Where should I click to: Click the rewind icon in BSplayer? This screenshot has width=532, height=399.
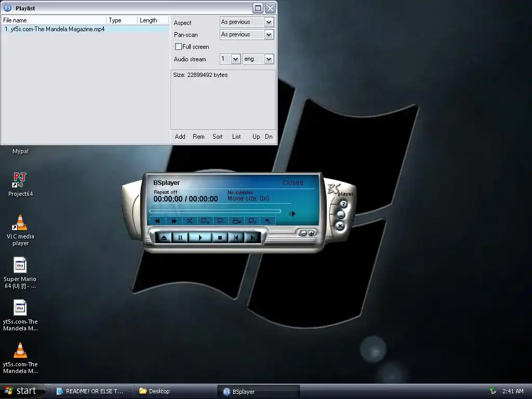click(157, 221)
